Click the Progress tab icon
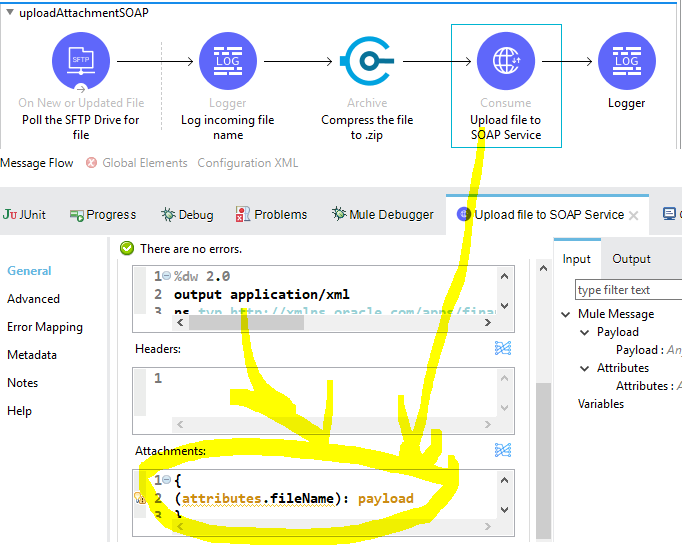Image resolution: width=682 pixels, height=545 pixels. tap(77, 215)
